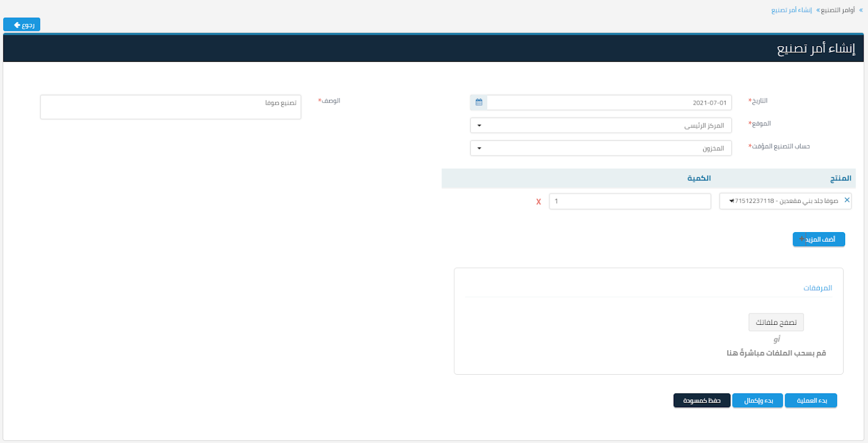Open the calendar date picker icon
The width and height of the screenshot is (868, 443).
[x=478, y=102]
